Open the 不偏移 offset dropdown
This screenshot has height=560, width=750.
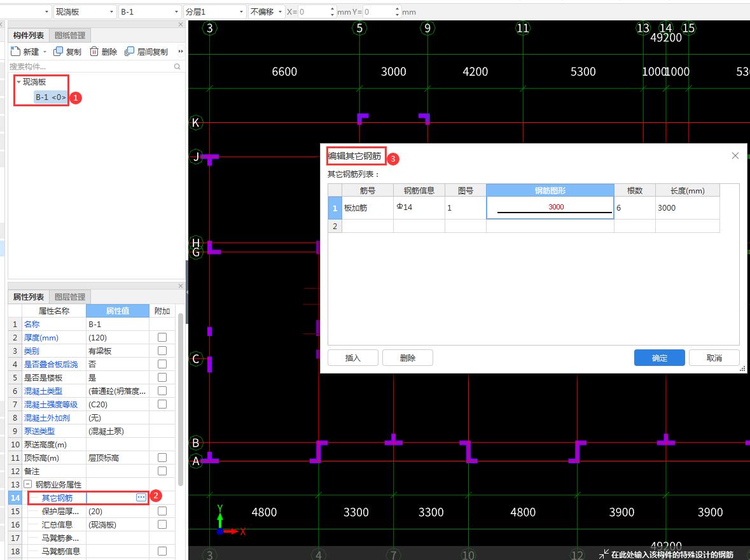(281, 11)
